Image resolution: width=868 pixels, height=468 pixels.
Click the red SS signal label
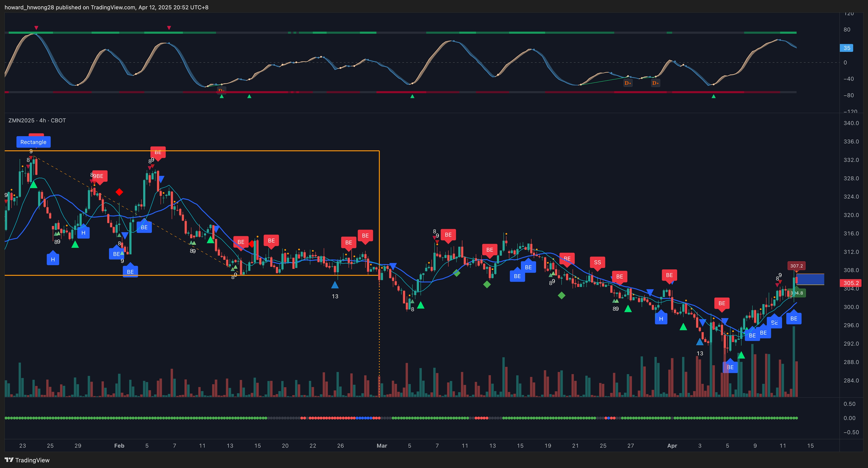point(597,262)
